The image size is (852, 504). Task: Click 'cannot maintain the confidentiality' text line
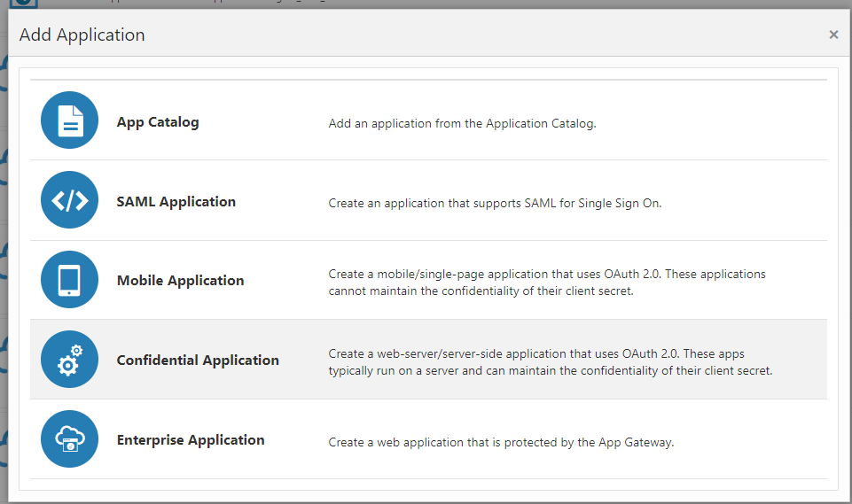coord(481,291)
